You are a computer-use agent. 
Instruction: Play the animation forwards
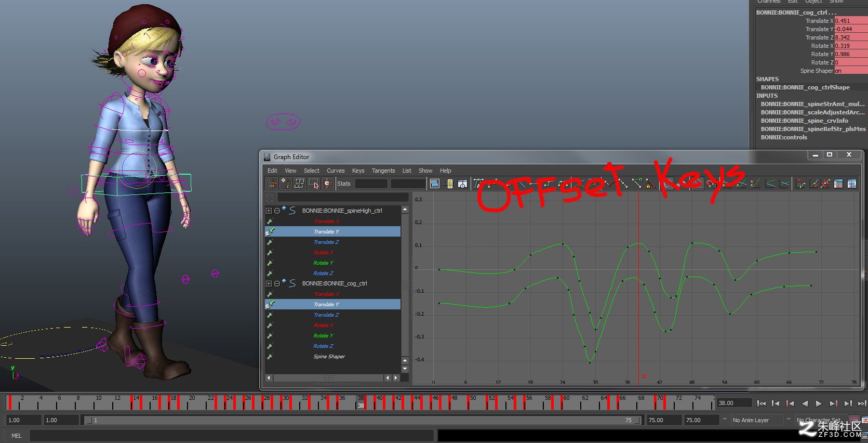click(819, 403)
